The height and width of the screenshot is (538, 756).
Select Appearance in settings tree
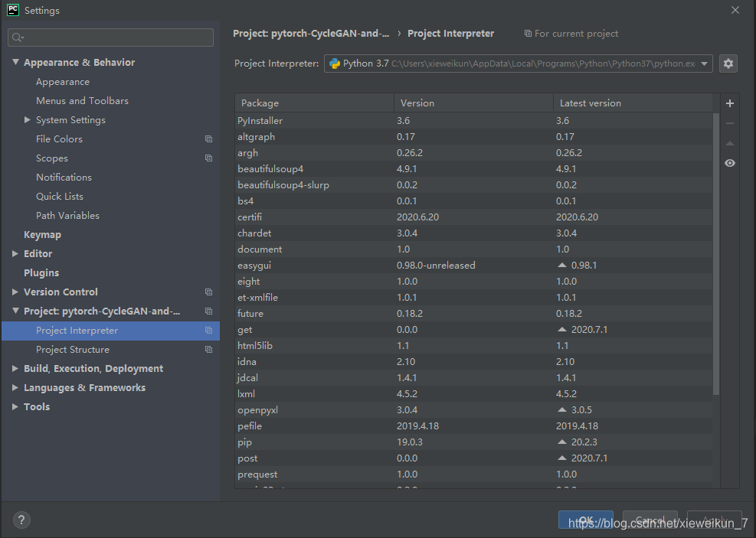(63, 82)
